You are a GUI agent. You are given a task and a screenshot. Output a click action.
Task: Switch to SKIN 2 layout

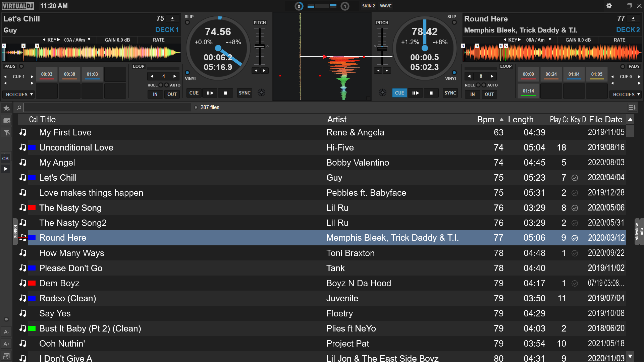pos(368,6)
